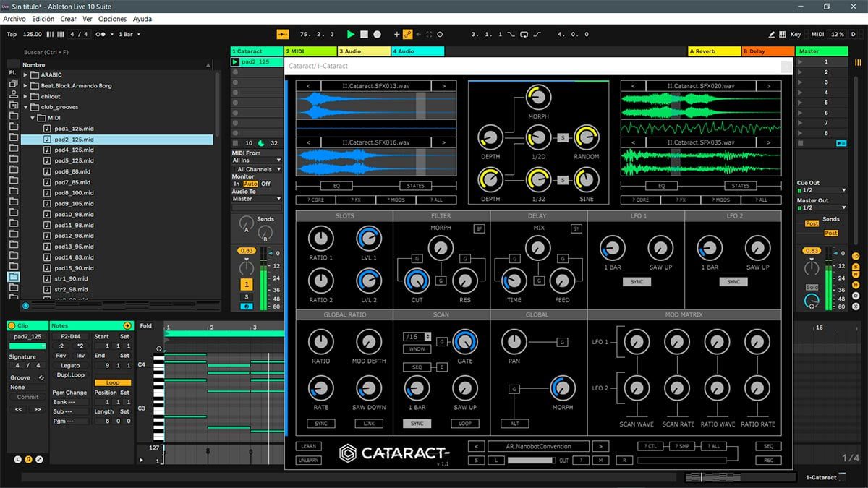The image size is (868, 488).
Task: Toggle SYNC under LFO 2
Action: tap(733, 282)
